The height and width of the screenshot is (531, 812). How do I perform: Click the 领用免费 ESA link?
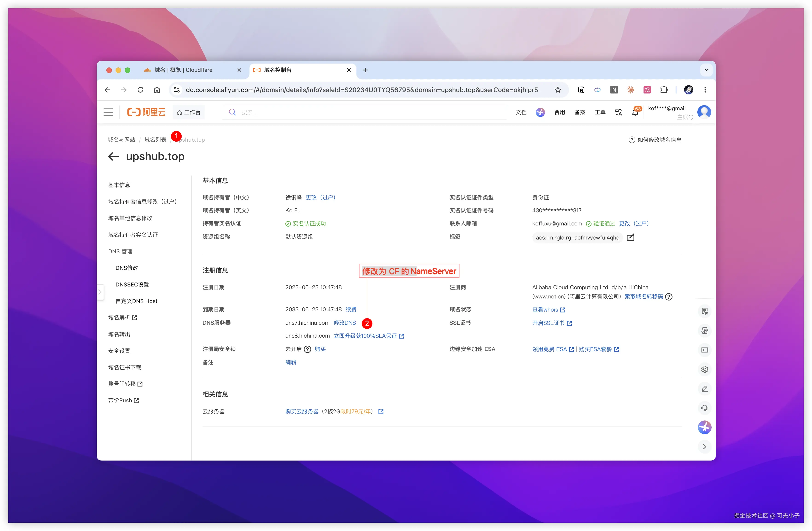pyautogui.click(x=553, y=349)
